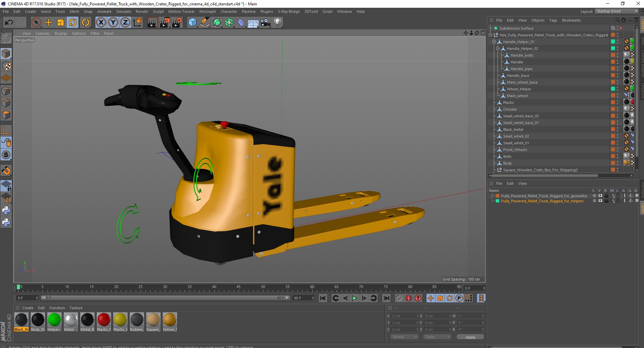644x348 pixels.
Task: Select the Rubber material swatch
Action: point(137,322)
